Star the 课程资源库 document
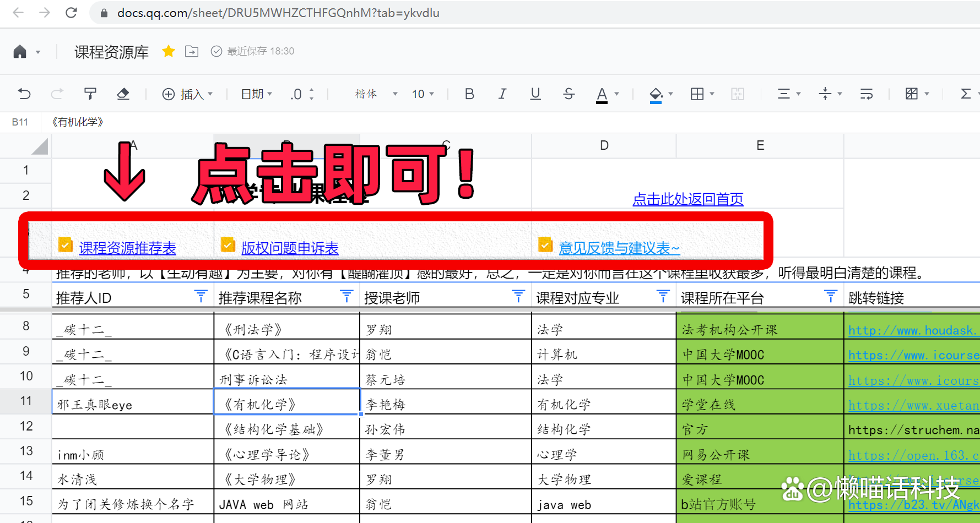The image size is (980, 523). click(169, 51)
